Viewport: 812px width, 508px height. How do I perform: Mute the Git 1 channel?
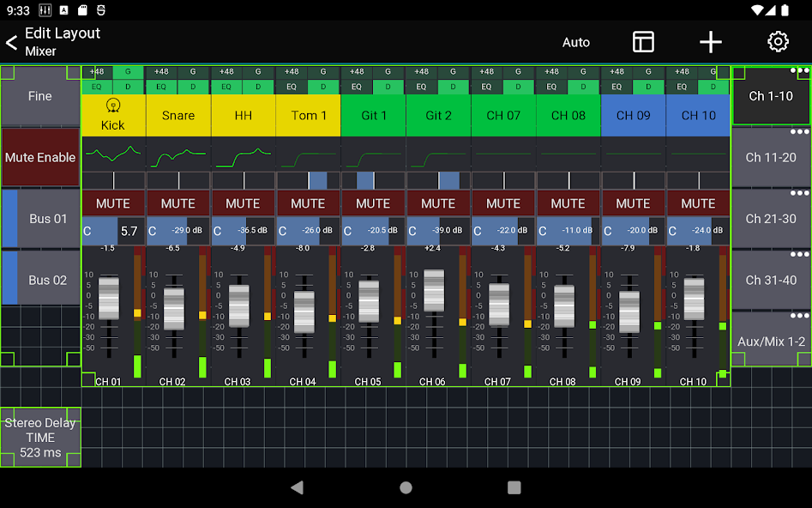pos(373,203)
